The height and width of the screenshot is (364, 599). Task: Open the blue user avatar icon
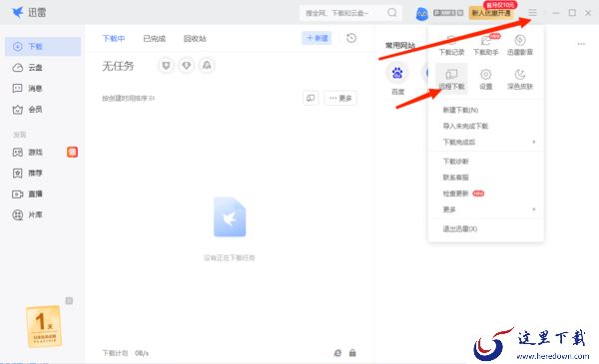[x=421, y=14]
